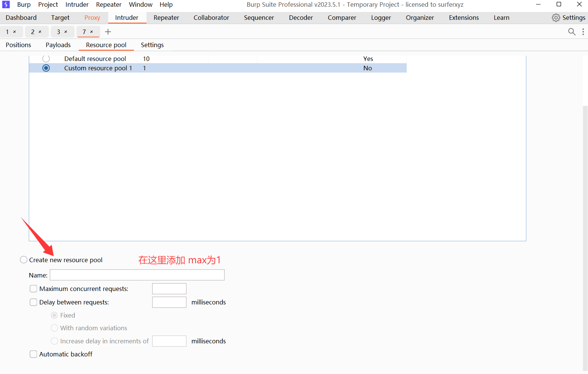The image size is (588, 374).
Task: Switch to the Collaborator tab
Action: [x=211, y=18]
